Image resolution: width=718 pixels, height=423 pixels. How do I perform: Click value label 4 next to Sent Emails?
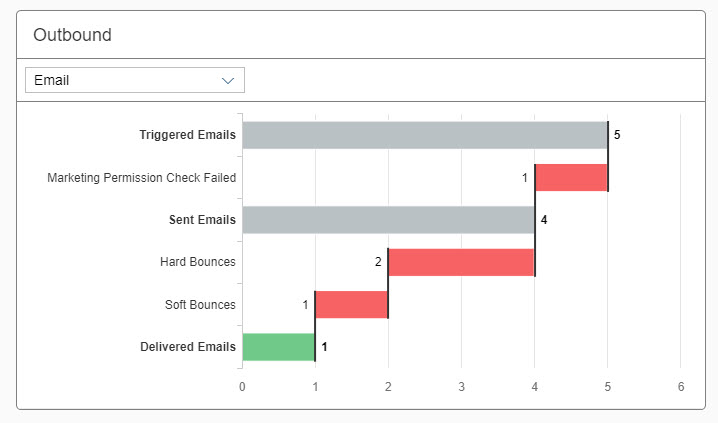(x=544, y=220)
